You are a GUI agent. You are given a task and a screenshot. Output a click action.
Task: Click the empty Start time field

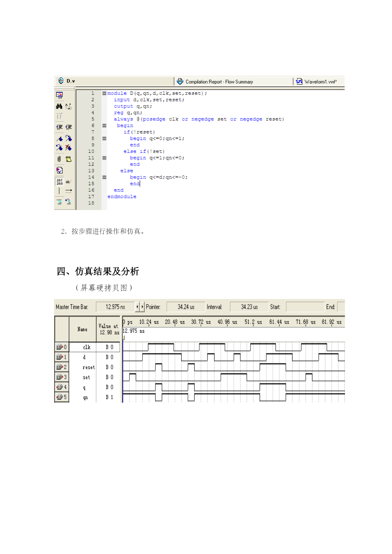305,307
